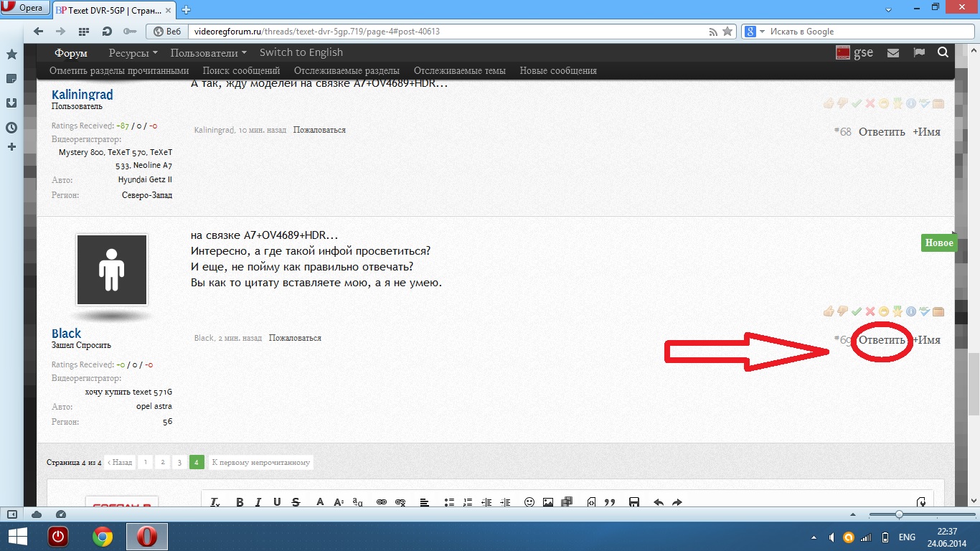
Task: Go to page 3 of the thread
Action: point(179,463)
